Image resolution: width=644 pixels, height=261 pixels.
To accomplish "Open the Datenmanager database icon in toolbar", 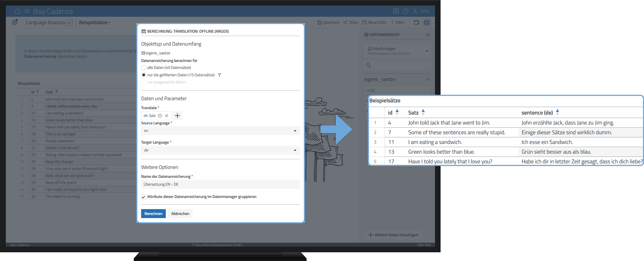I will 427,23.
